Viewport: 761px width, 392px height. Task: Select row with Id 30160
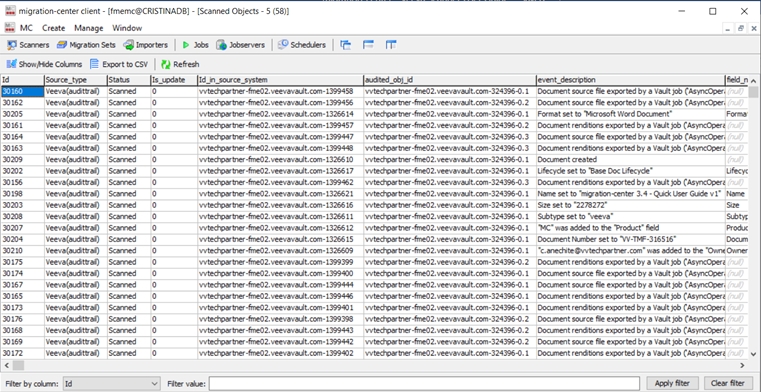click(22, 91)
